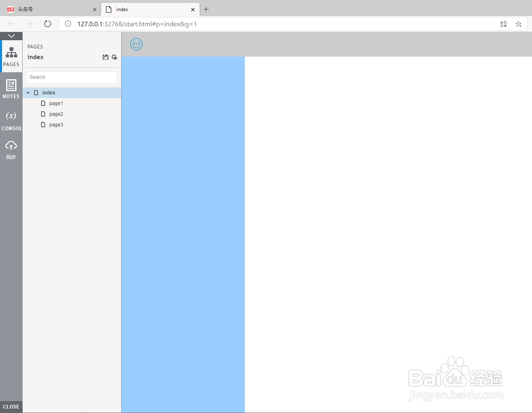This screenshot has width=532, height=413.
Task: Select the index page in tree
Action: 72,93
